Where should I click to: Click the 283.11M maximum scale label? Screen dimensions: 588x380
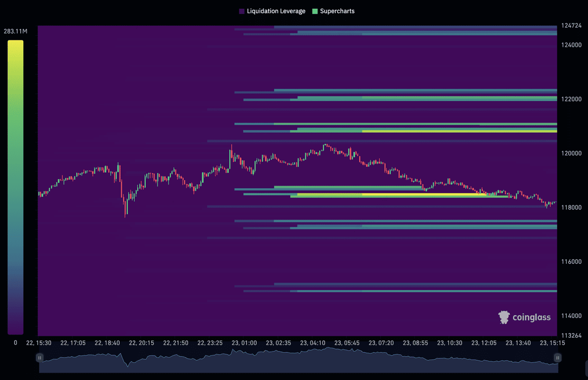[x=16, y=32]
